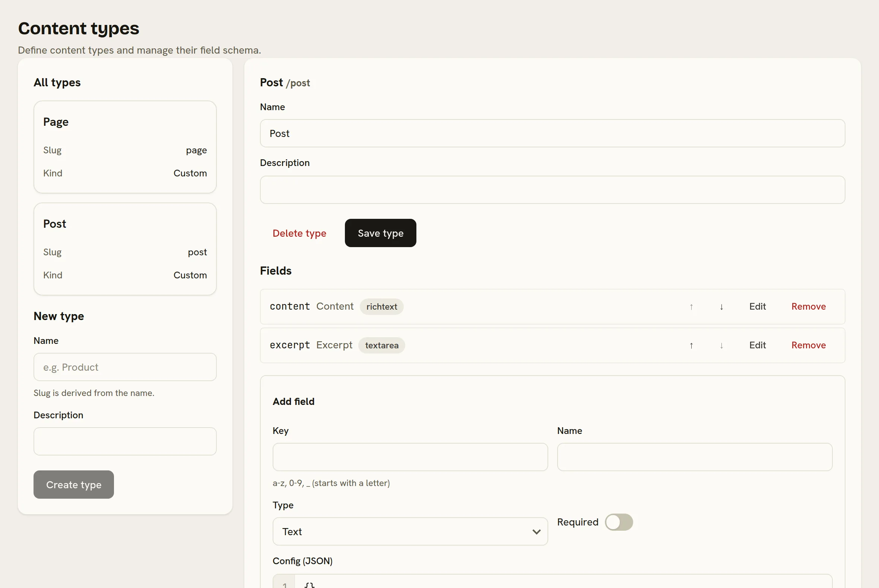Click the Delete type button
This screenshot has height=588, width=879.
point(299,233)
